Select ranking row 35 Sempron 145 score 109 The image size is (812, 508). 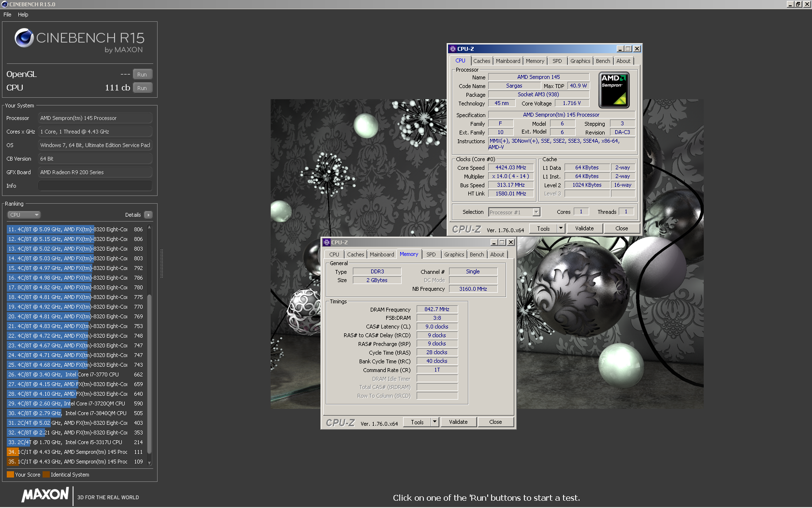tap(76, 462)
